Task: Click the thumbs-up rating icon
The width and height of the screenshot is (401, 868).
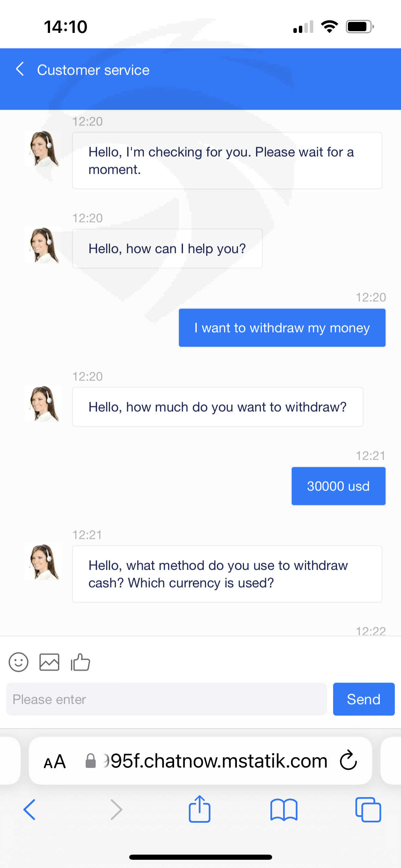Action: click(x=80, y=662)
